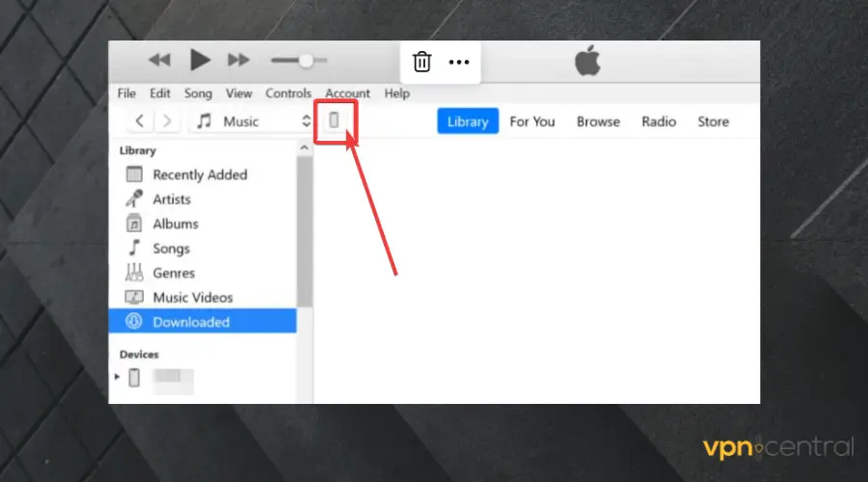Click the rewind previous track button
Screen dimensions: 868x482
click(x=159, y=60)
